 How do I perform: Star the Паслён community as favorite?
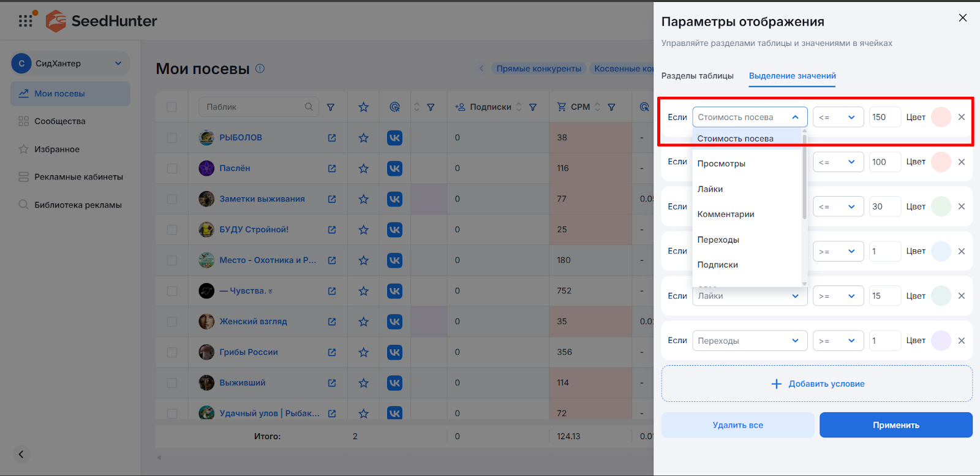pyautogui.click(x=363, y=168)
